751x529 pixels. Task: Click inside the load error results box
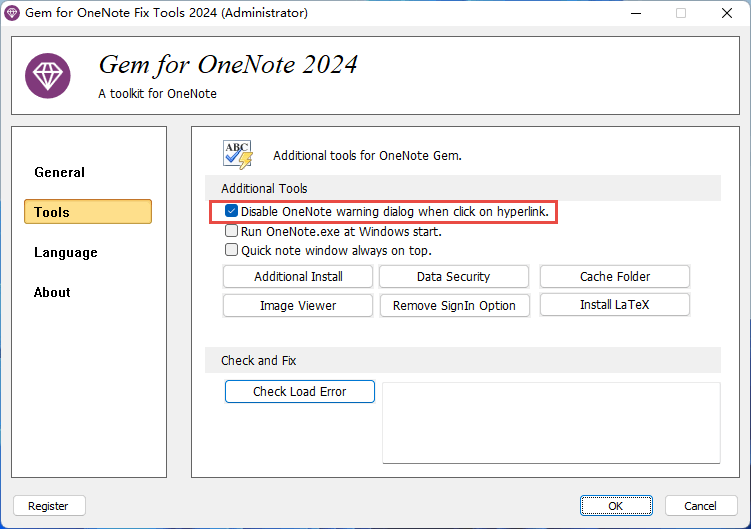tap(551, 422)
